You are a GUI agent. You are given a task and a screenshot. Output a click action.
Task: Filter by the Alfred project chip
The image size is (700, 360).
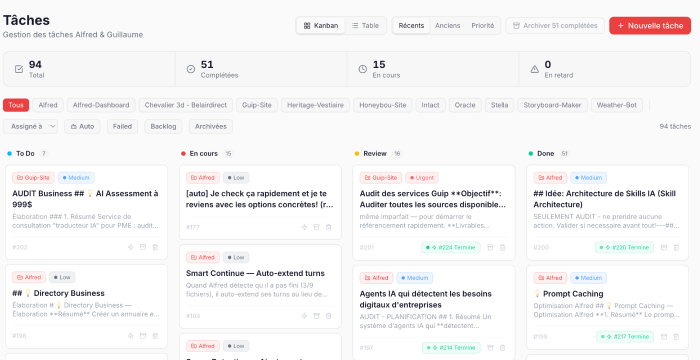click(x=48, y=105)
